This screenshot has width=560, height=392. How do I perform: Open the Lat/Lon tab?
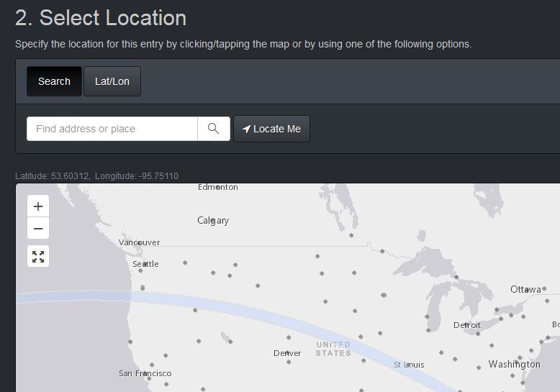[x=112, y=81]
